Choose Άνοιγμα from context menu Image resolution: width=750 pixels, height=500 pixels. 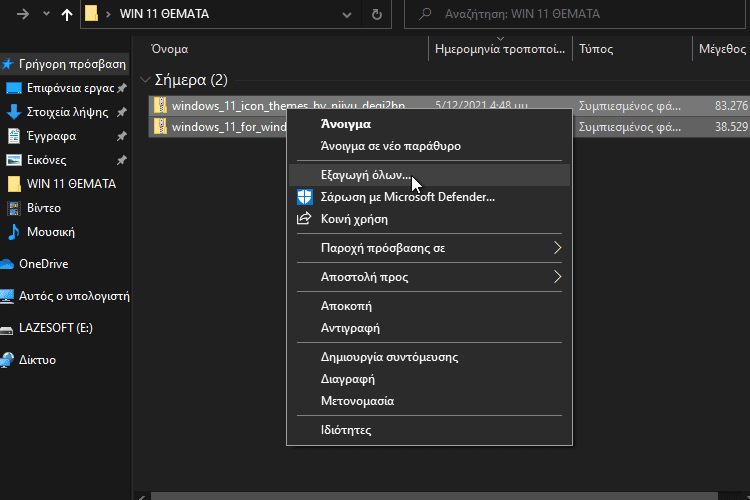click(x=346, y=124)
